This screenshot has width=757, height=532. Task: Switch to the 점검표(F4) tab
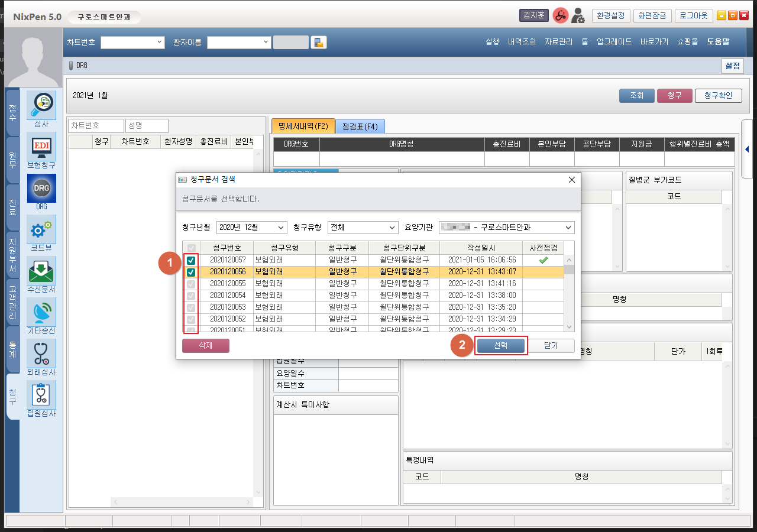[x=360, y=126]
